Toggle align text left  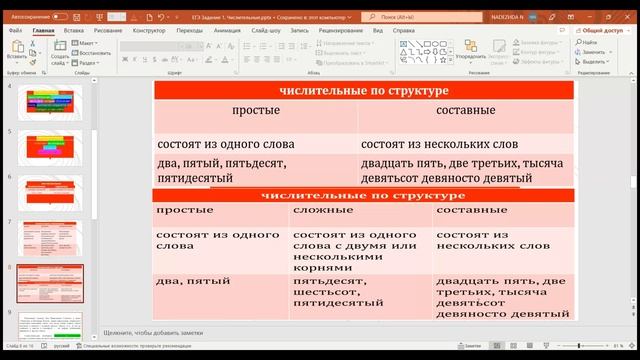247,60
